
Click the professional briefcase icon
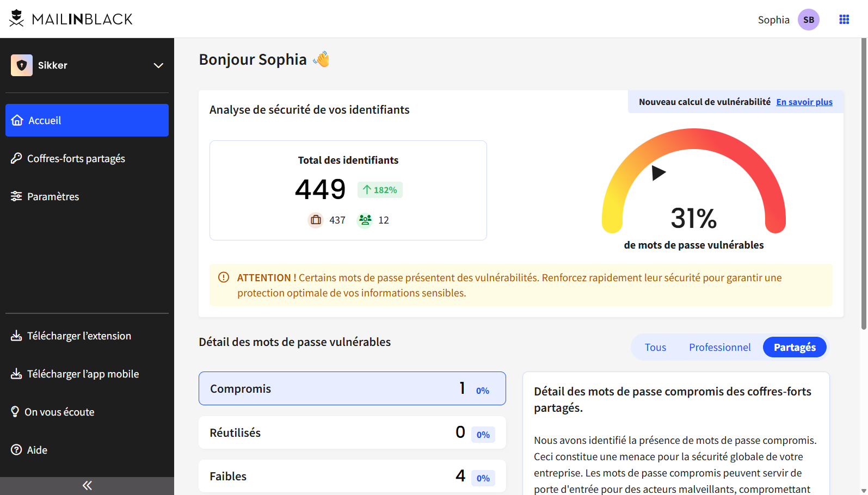pos(316,220)
